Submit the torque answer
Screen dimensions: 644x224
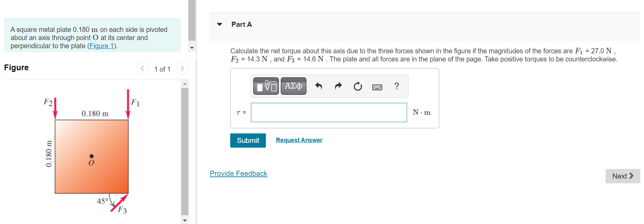click(x=248, y=141)
